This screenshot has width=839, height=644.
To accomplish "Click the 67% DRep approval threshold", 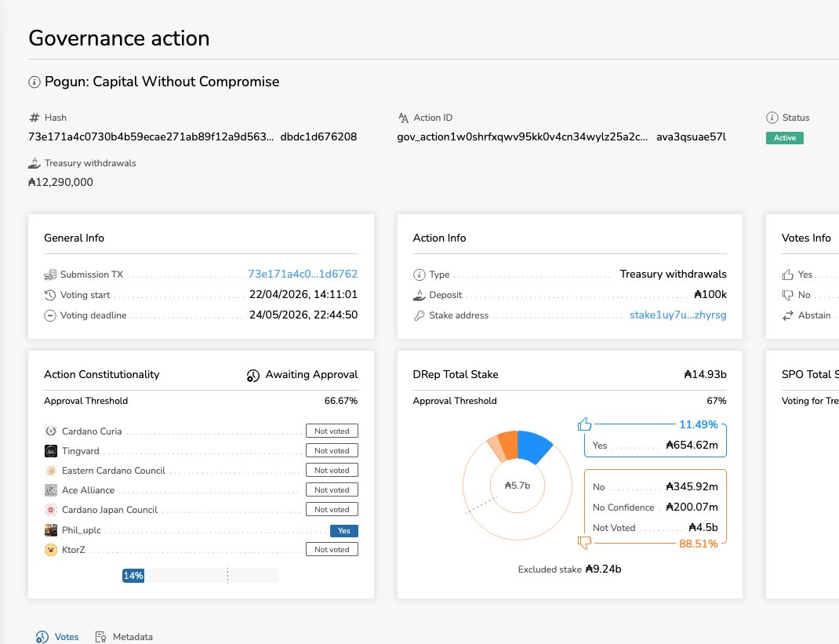I will [717, 401].
